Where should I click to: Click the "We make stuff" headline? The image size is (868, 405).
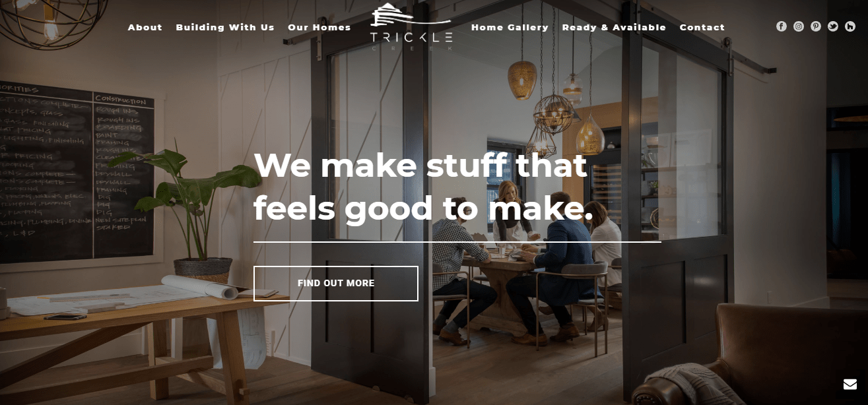pyautogui.click(x=423, y=187)
